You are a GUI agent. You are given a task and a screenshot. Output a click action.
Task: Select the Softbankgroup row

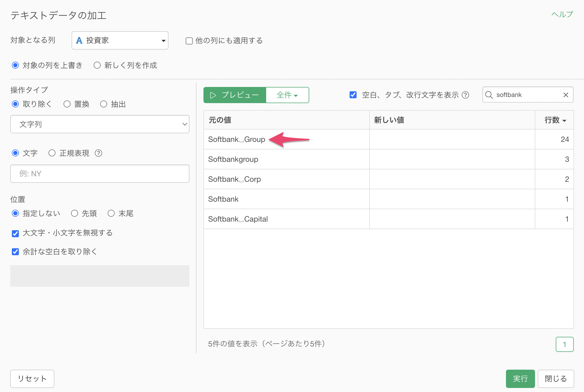tap(389, 159)
